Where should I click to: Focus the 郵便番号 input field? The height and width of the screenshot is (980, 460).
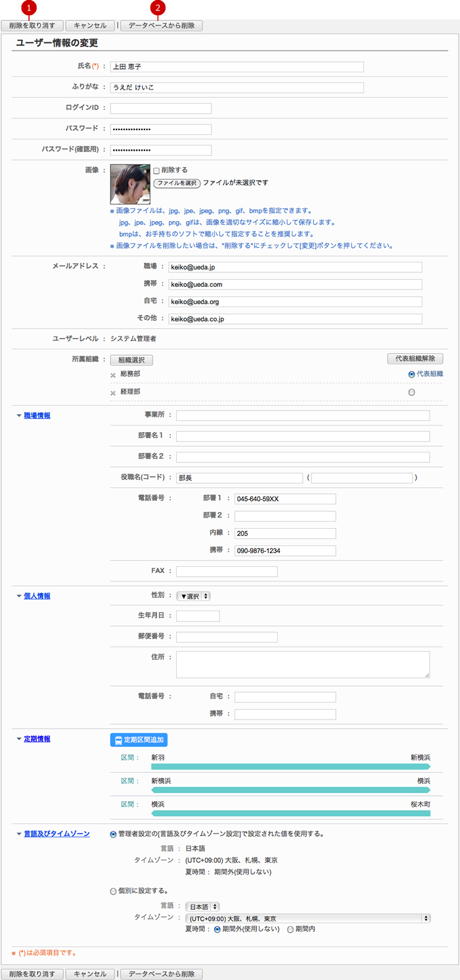227,637
